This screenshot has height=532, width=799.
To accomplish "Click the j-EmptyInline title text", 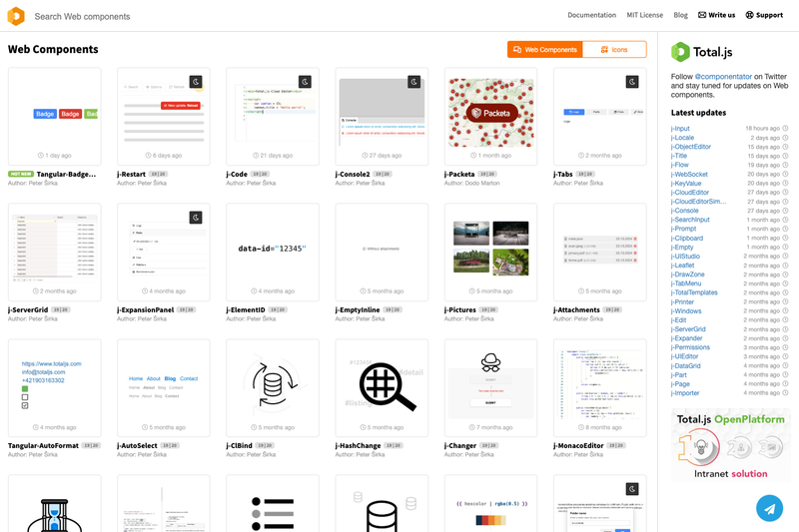I will click(x=358, y=310).
